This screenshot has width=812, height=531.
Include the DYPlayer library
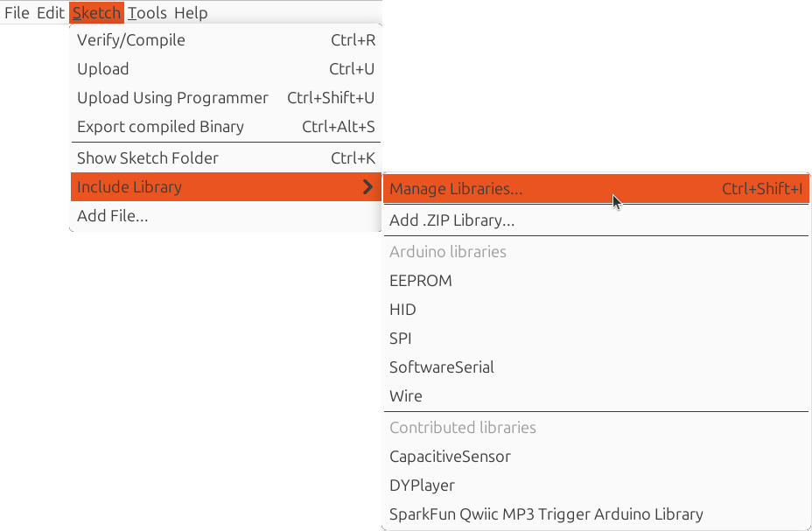click(423, 485)
